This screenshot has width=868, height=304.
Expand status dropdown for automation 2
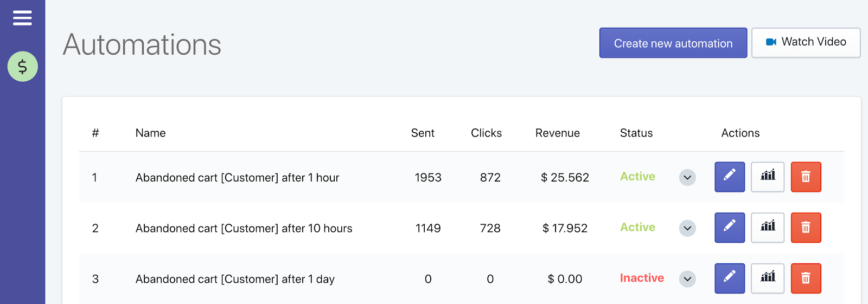687,228
